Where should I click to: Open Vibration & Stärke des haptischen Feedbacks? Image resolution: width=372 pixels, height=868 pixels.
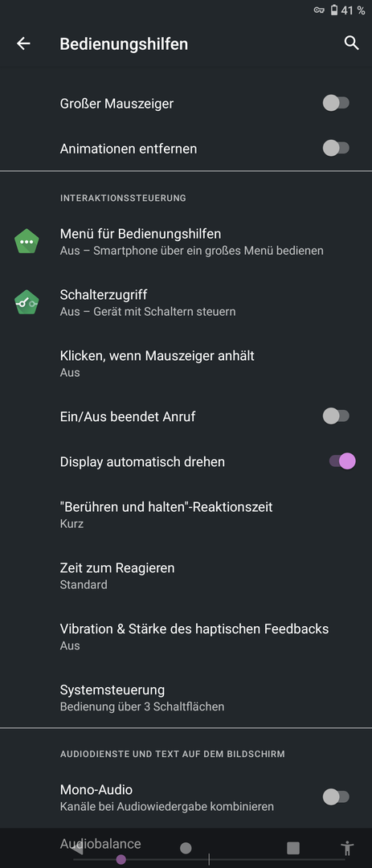[186, 636]
